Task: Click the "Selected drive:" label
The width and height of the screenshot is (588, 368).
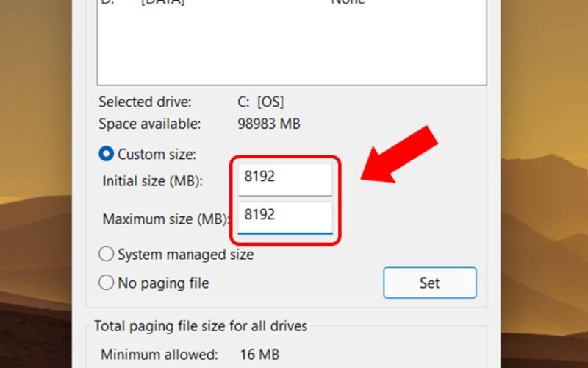Action: 145,102
